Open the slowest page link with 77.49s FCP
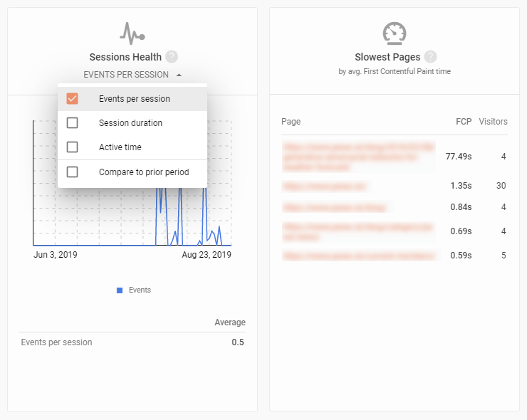This screenshot has width=527, height=420. (x=359, y=157)
